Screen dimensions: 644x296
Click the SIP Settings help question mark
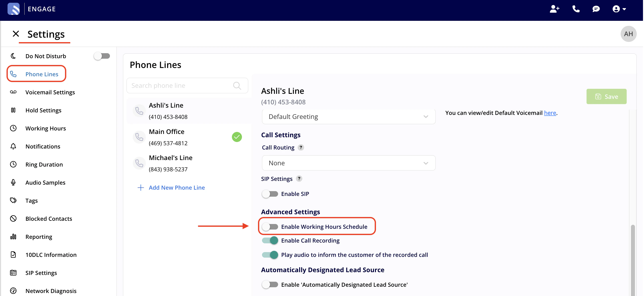[x=299, y=179]
